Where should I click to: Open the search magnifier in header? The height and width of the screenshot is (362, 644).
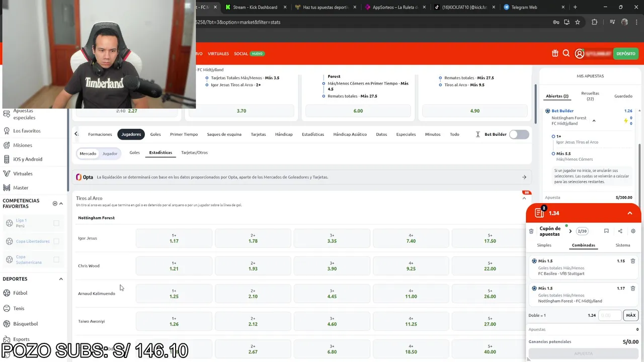(566, 53)
